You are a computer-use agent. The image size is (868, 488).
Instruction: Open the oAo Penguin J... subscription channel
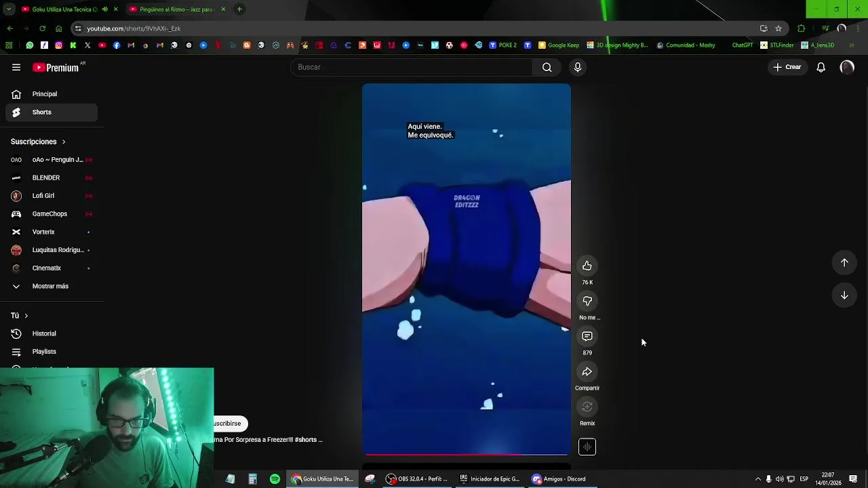(x=52, y=160)
